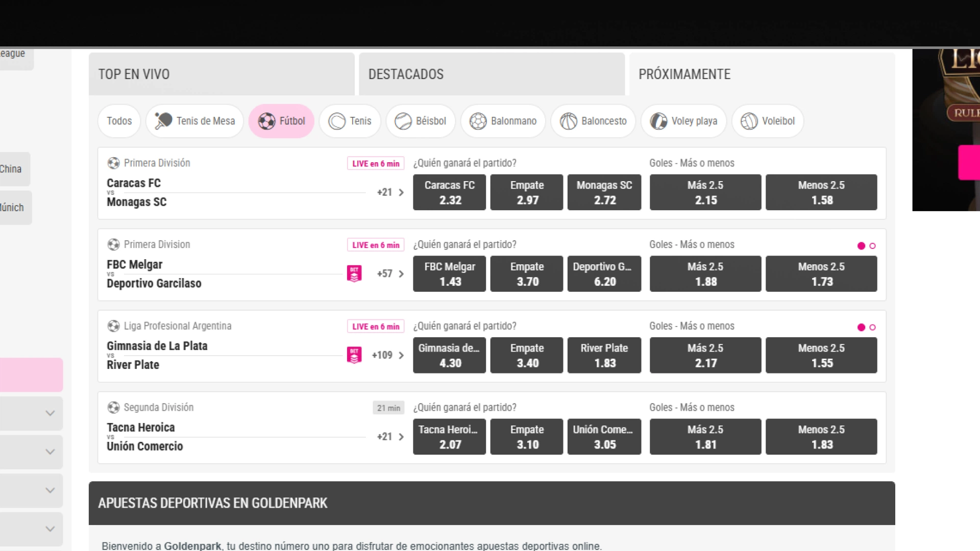This screenshot has height=551, width=980.
Task: Open the casino promo banner on the right
Action: 946,130
